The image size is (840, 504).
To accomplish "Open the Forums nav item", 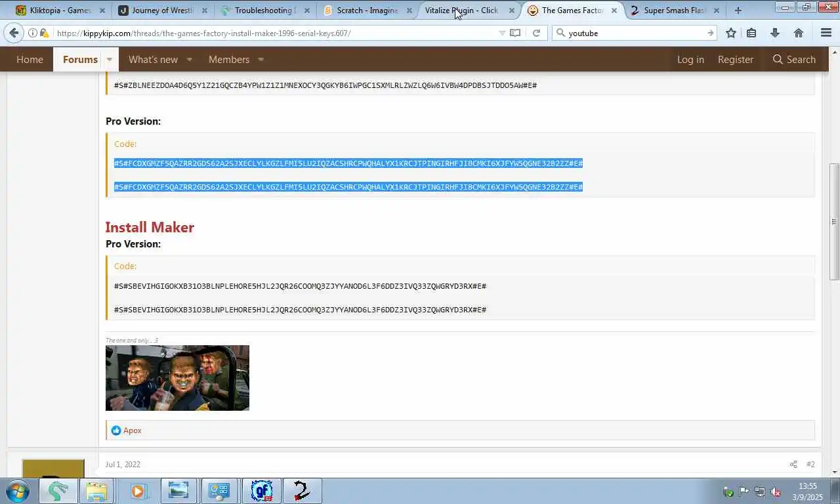I will pyautogui.click(x=80, y=59).
